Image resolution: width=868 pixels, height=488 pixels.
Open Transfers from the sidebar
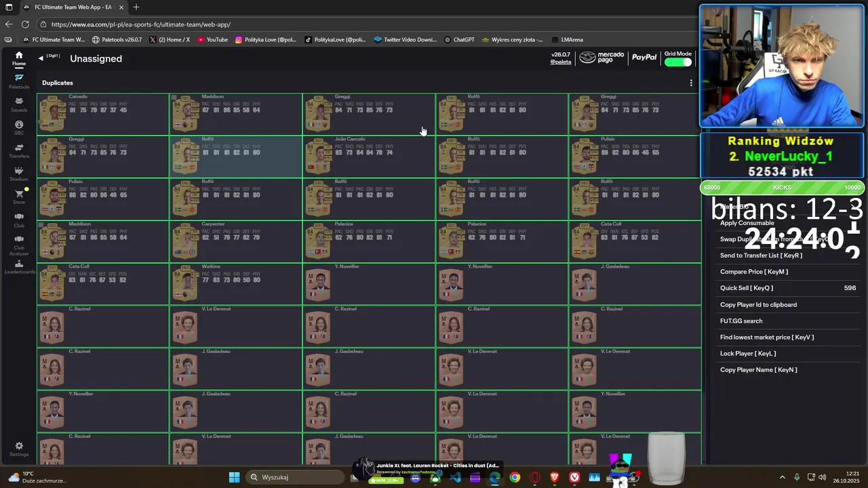click(19, 150)
